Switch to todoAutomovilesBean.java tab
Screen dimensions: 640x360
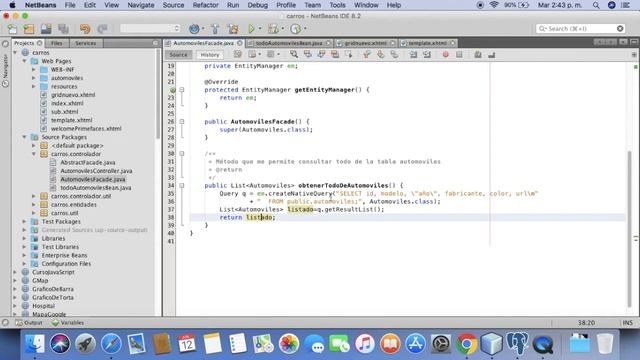tap(289, 43)
